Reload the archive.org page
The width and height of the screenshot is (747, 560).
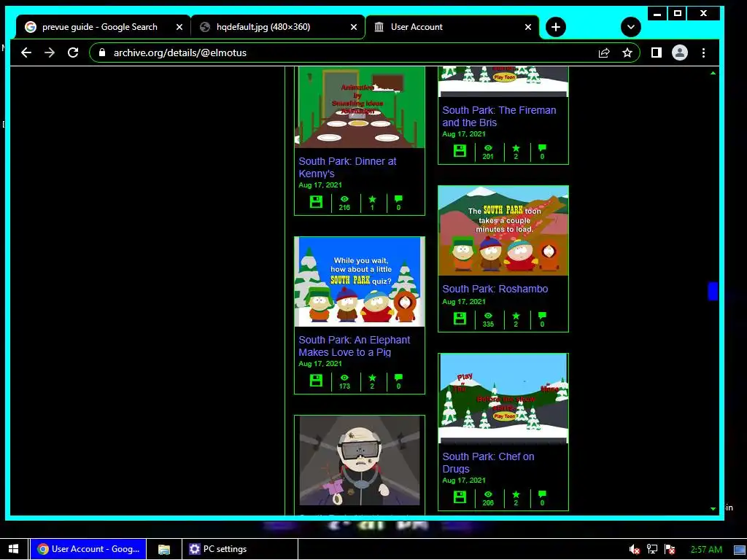click(x=73, y=52)
